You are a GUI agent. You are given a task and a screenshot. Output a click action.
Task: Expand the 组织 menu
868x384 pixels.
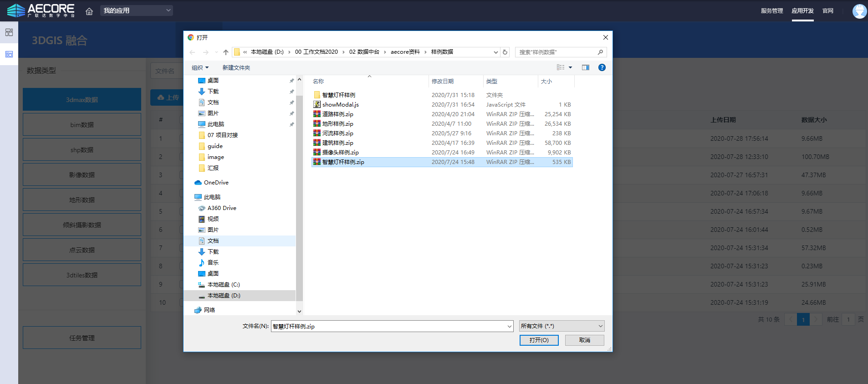(200, 67)
